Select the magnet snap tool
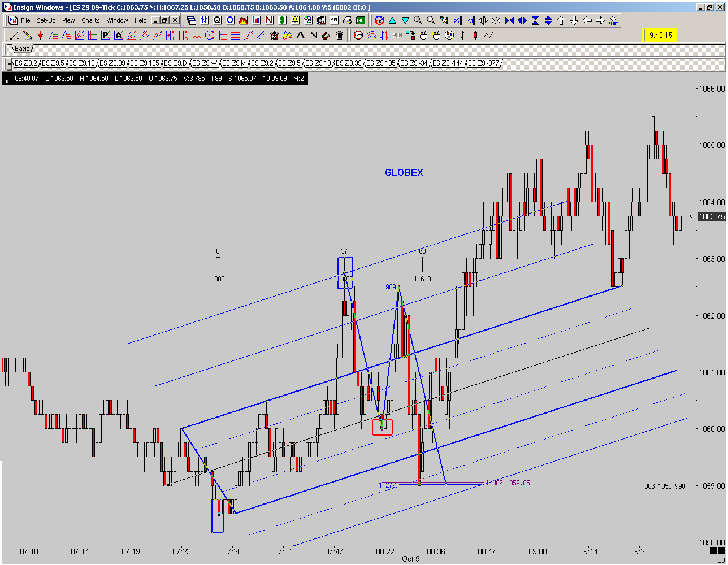 pos(326,35)
